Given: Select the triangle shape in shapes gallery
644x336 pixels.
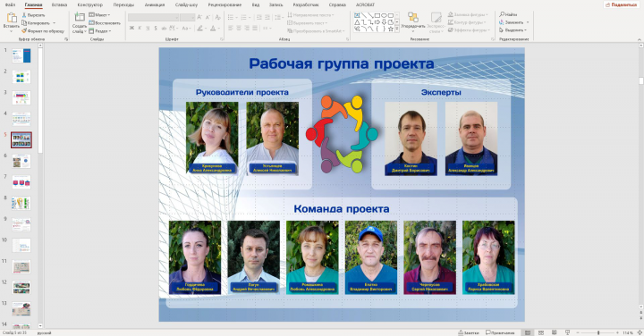Looking at the screenshot, I should pyautogui.click(x=357, y=22).
